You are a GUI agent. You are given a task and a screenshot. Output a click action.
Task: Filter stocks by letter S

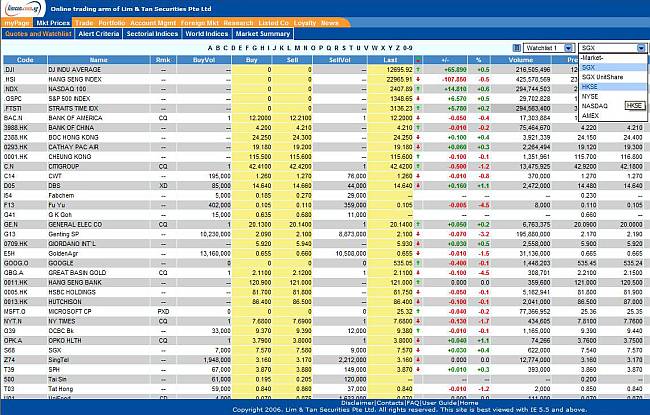(x=343, y=48)
